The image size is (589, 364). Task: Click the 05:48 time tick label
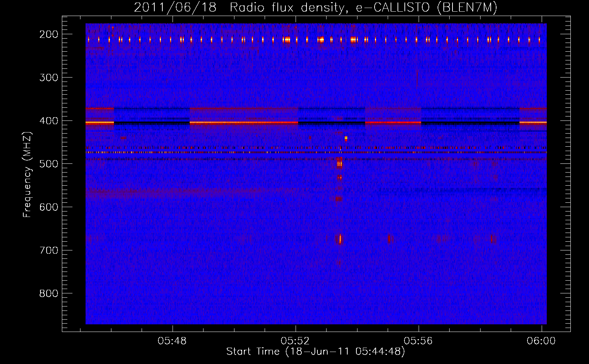172,341
